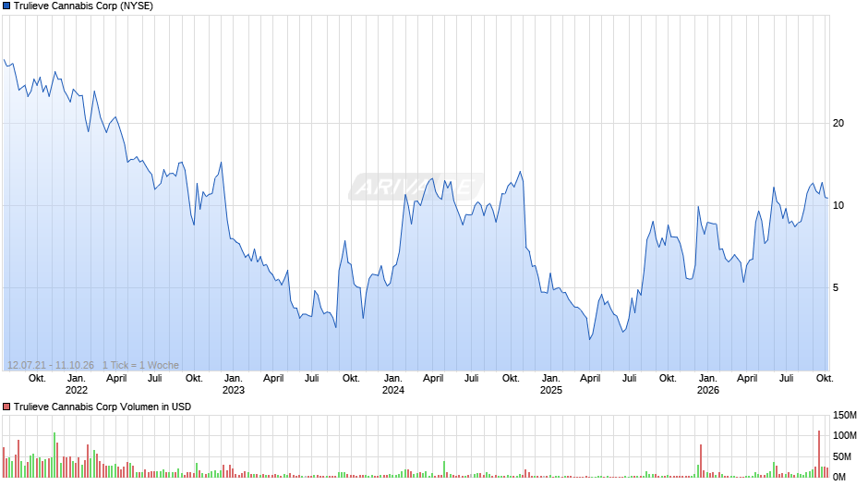
Task: Select the Jan. 2026 timeline label
Action: click(708, 384)
